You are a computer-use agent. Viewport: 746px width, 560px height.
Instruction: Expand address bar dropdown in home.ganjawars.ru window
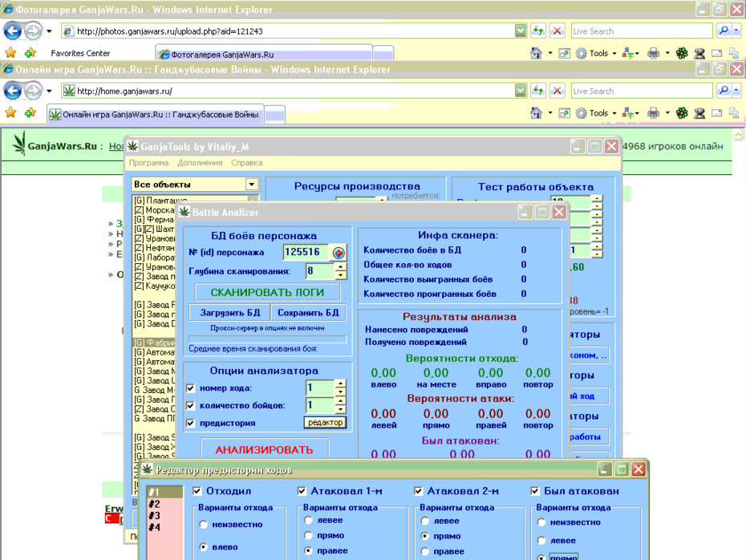[521, 91]
